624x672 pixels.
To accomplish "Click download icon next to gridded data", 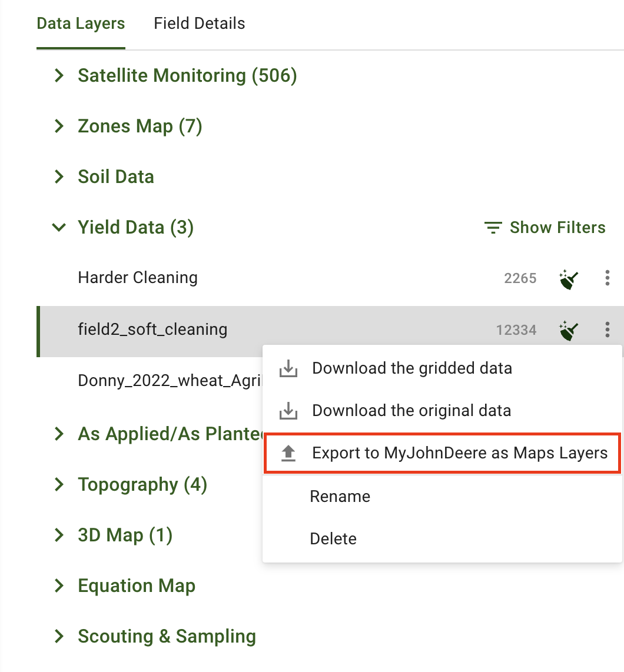I will coord(288,369).
